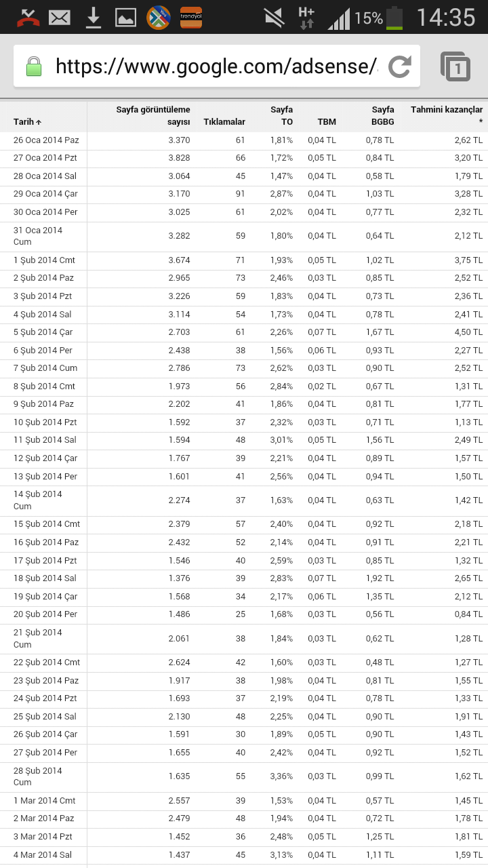Viewport: 488px width, 868px height.
Task: Select the google.com/adsense URL address field
Action: tap(217, 66)
